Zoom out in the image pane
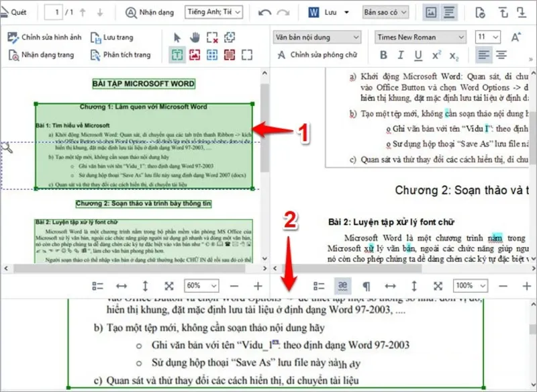537x392 pixels. [234, 286]
